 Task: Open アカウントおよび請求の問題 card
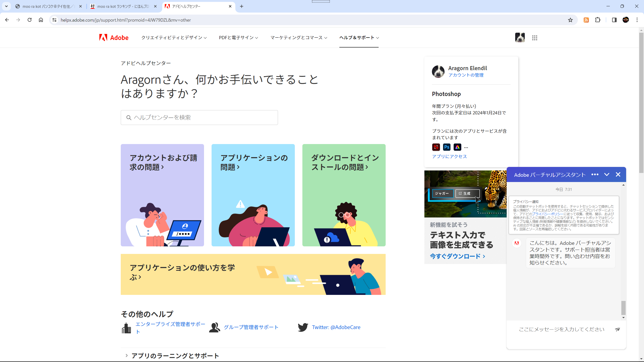click(162, 195)
